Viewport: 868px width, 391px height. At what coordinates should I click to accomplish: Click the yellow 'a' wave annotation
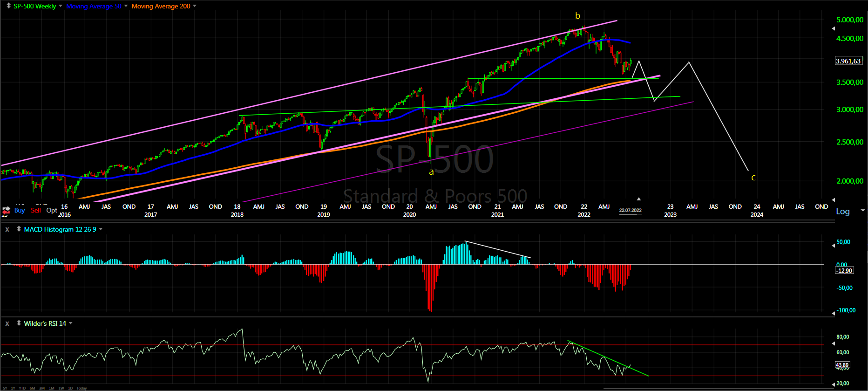click(x=431, y=172)
